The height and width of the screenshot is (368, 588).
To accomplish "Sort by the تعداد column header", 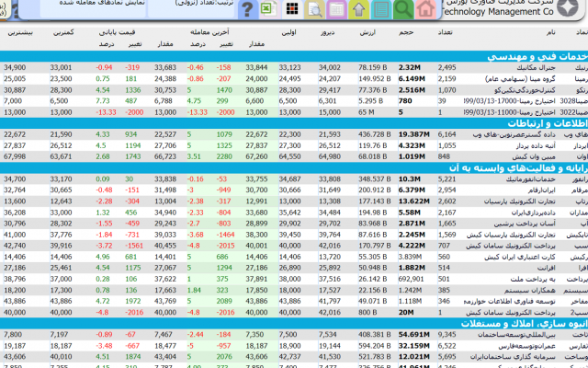I will [x=446, y=31].
